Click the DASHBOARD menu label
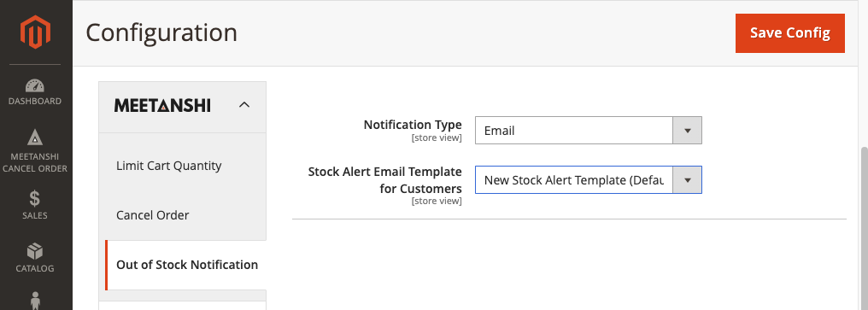868x310 pixels. click(35, 102)
